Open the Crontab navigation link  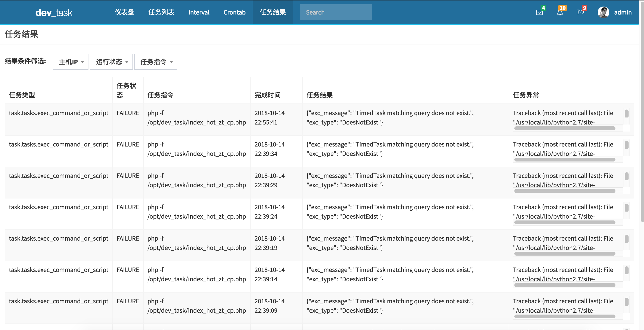click(234, 12)
